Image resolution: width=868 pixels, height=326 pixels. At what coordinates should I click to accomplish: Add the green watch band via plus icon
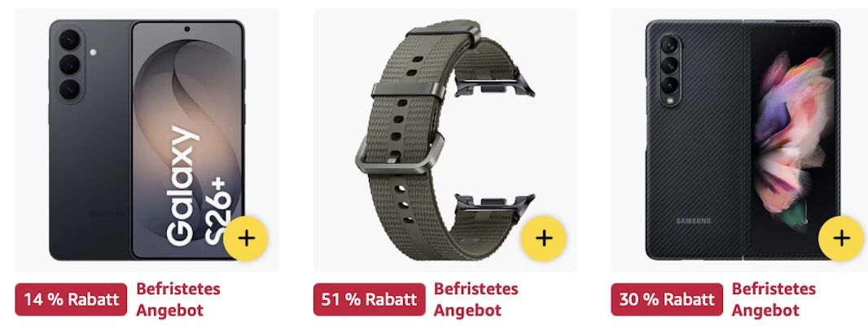point(544,239)
